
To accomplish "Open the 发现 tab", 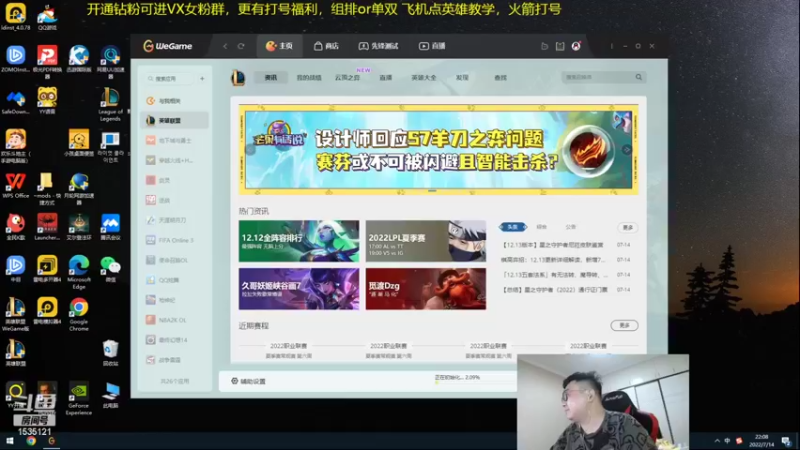I will pos(462,78).
